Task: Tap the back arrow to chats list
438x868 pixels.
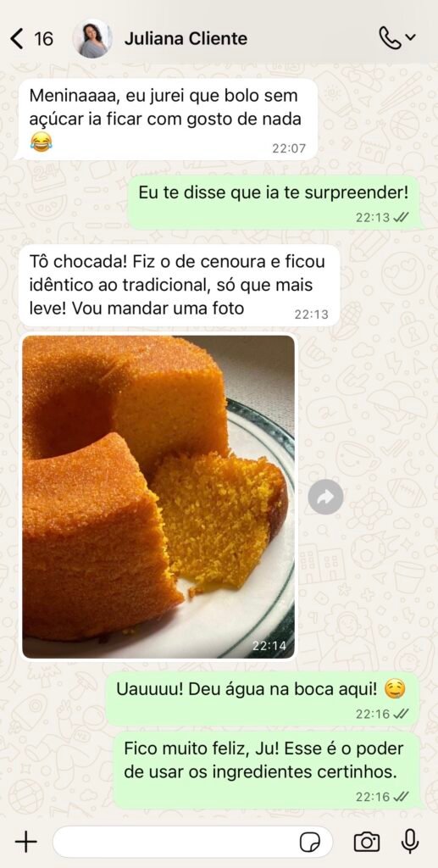Action: 17,39
